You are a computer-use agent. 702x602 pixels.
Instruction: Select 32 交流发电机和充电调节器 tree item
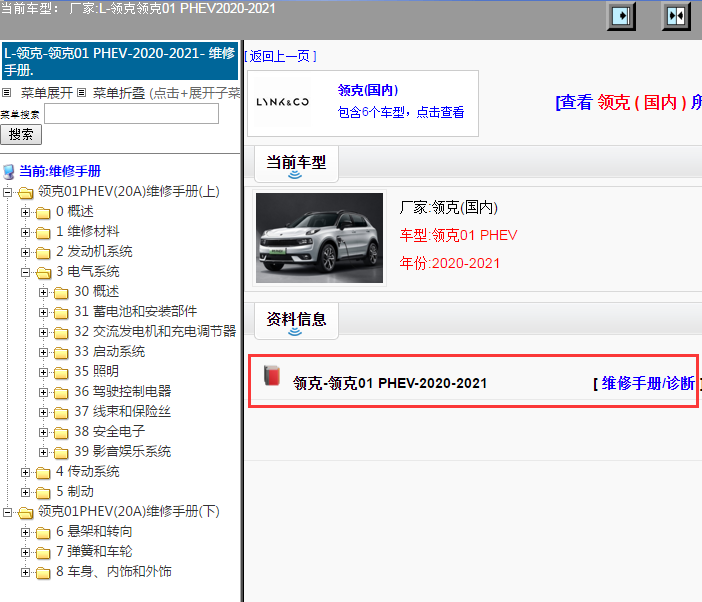point(155,332)
